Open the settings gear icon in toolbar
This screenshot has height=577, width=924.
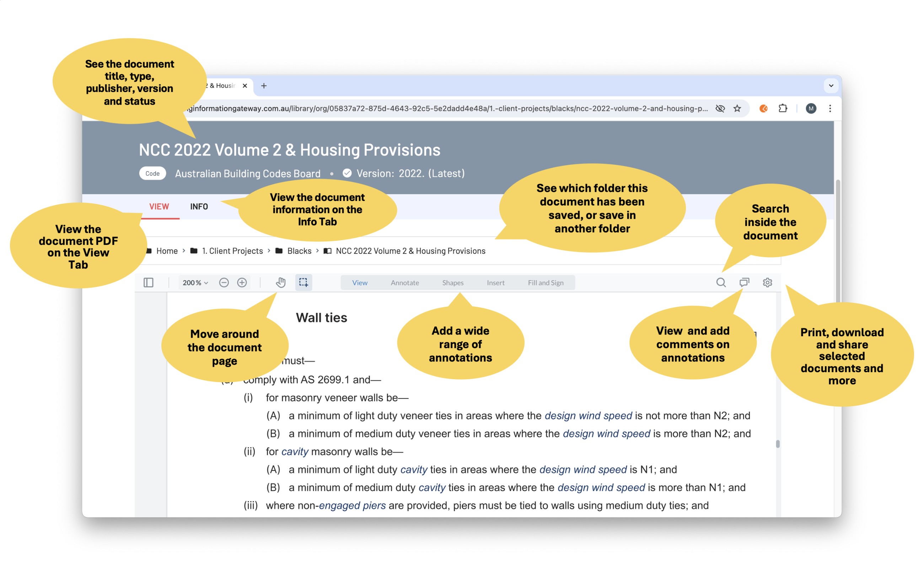click(x=768, y=283)
